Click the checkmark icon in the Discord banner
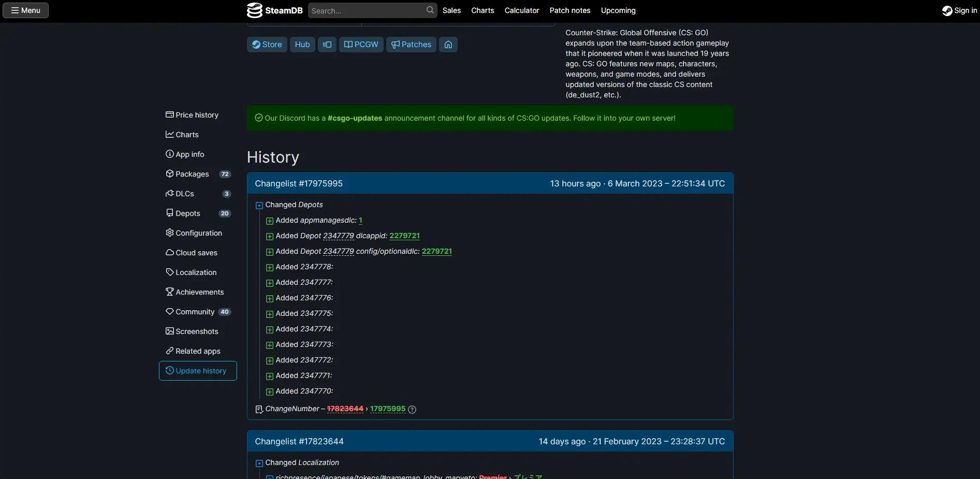980x479 pixels. point(258,118)
